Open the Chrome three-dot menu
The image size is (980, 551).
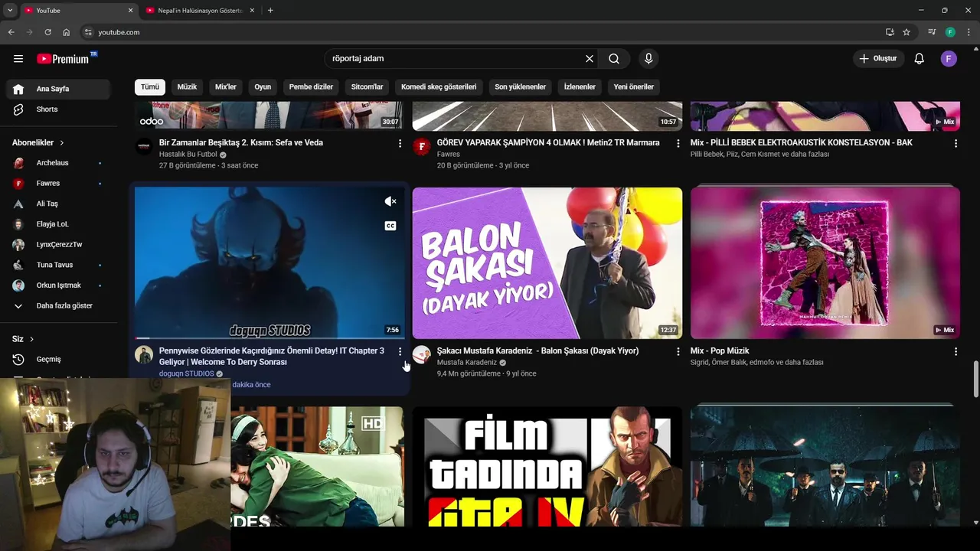[968, 32]
